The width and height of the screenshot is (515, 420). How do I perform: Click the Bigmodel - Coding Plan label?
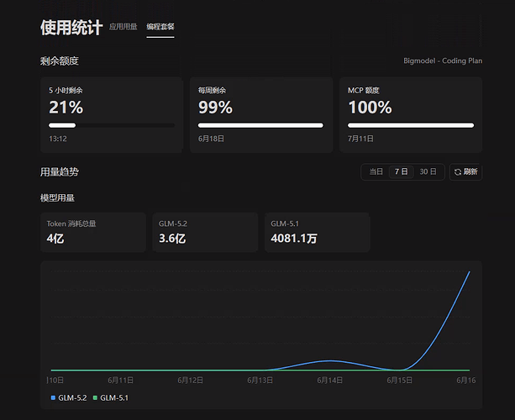point(443,60)
